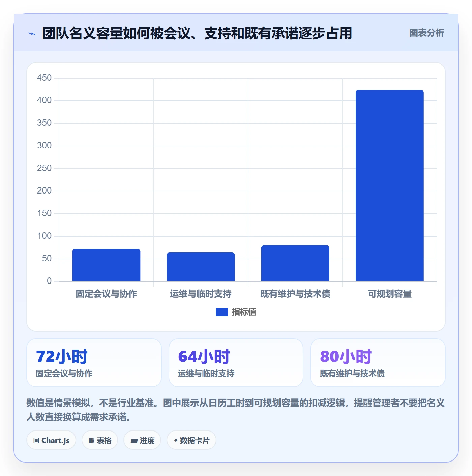
Task: Select the 72小时 data card
Action: click(94, 363)
